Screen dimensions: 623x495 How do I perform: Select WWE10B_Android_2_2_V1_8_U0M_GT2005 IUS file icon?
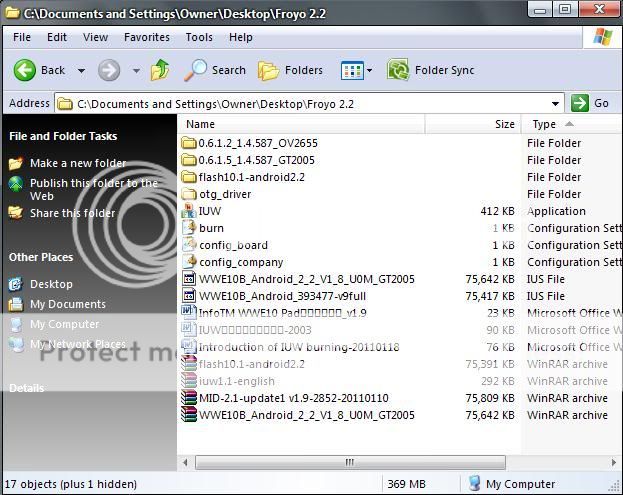point(189,279)
